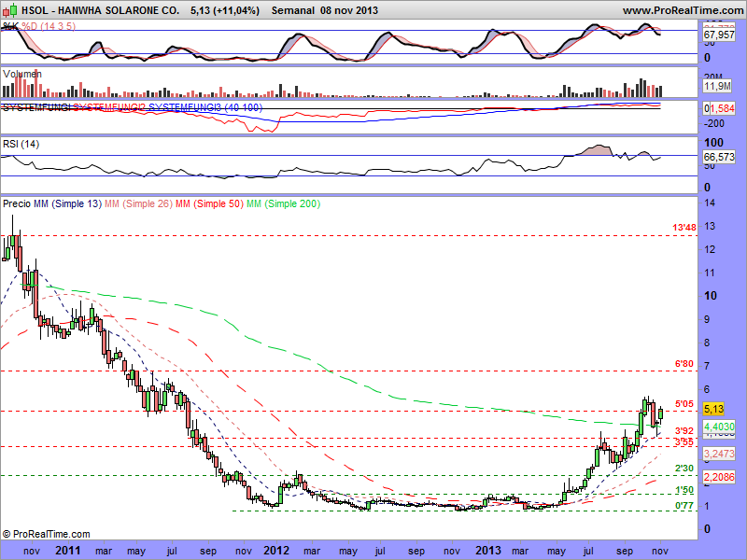Image resolution: width=747 pixels, height=560 pixels.
Task: Click the Semanal 08 nov 2013 label
Action: 325,10
